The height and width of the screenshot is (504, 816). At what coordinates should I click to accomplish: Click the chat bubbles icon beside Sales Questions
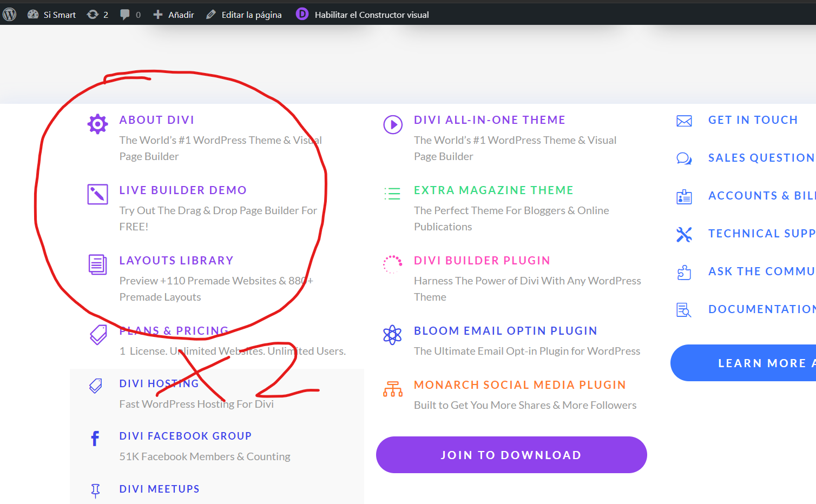[684, 158]
